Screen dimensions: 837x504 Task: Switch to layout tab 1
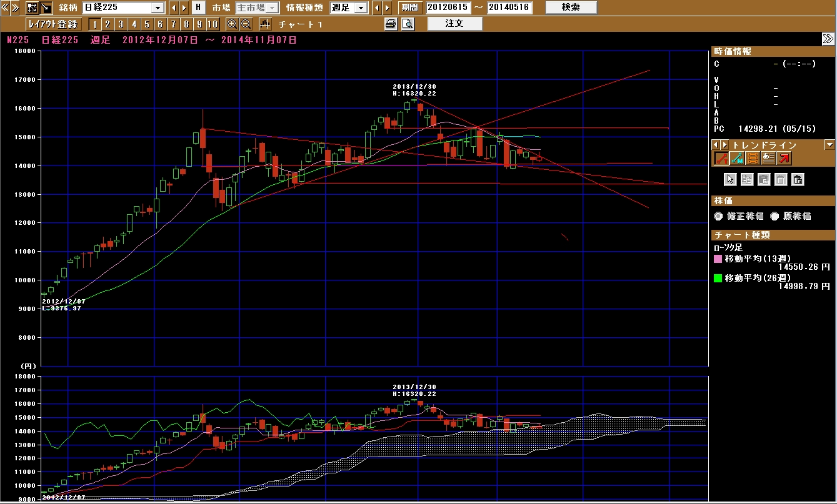coord(94,24)
